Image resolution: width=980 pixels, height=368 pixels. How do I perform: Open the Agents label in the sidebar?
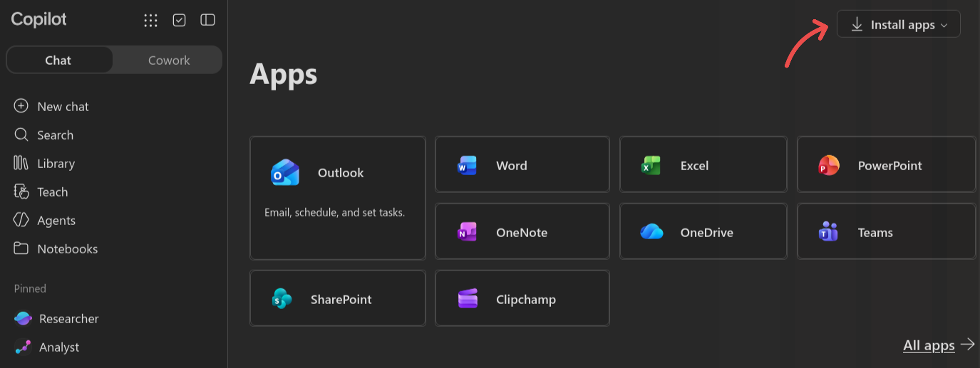56,220
